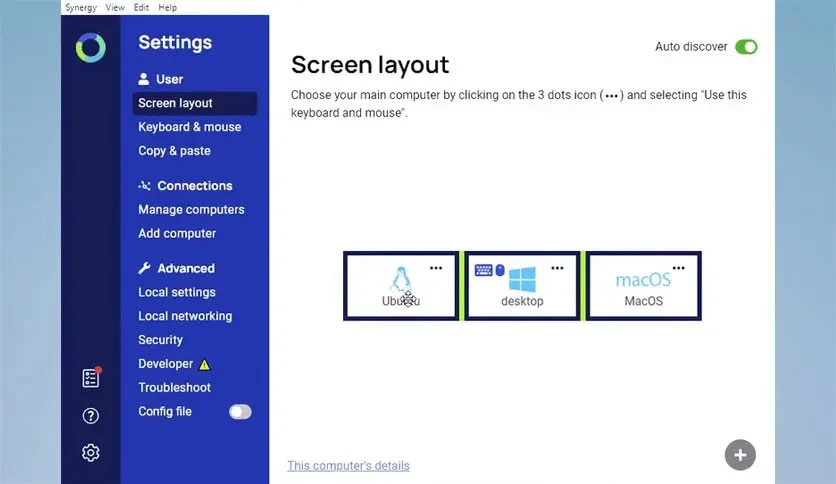Viewport: 836px width, 484px height.
Task: Click the Settings title in sidebar
Action: coord(175,42)
